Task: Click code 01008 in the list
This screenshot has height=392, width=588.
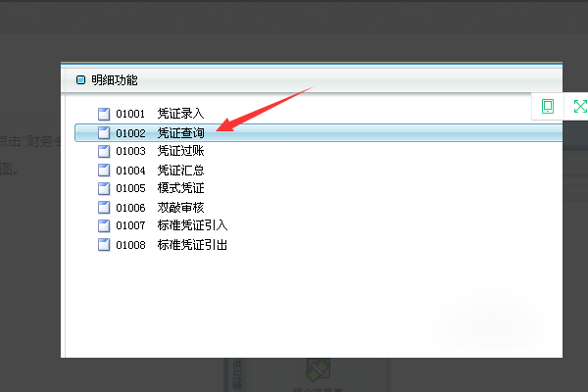Action: [130, 245]
